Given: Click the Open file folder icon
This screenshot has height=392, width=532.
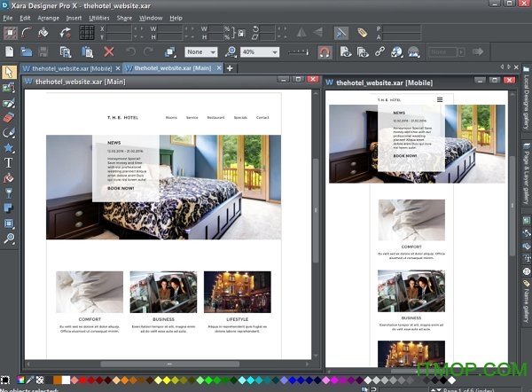Looking at the screenshot, I should coord(26,52).
